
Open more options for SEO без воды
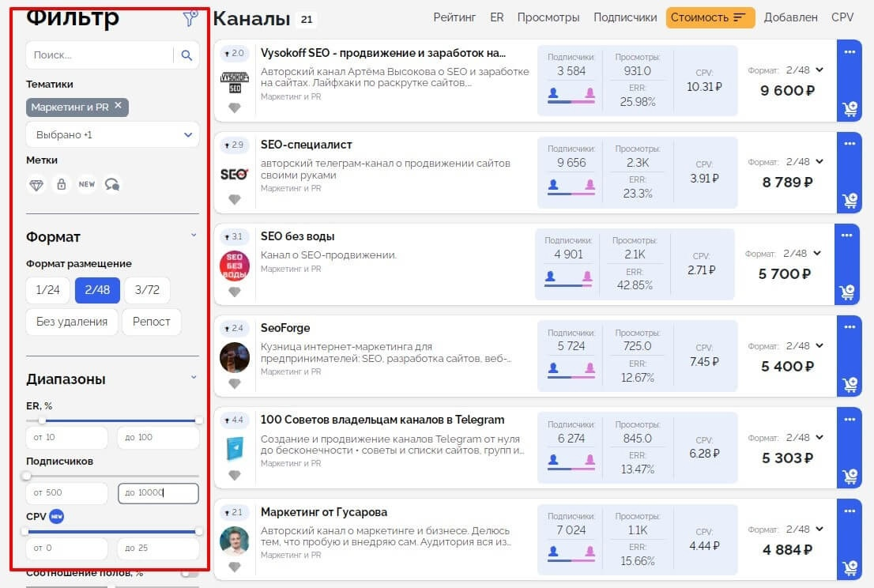[x=846, y=236]
